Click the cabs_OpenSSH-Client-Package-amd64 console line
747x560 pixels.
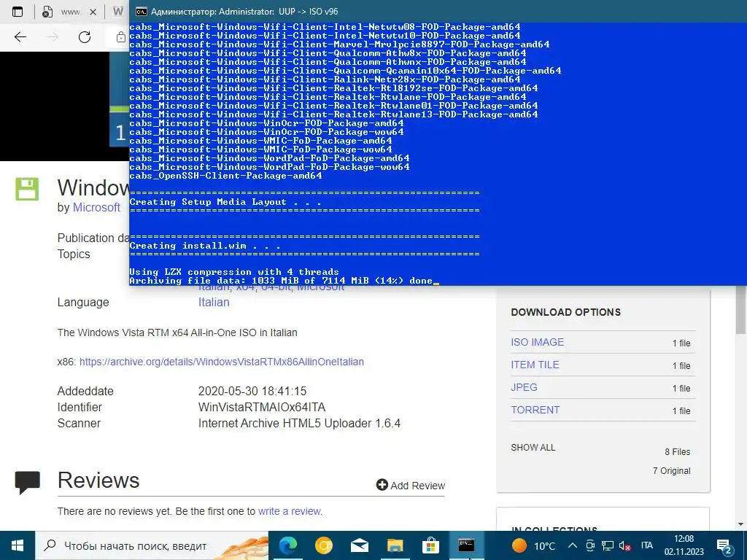(225, 176)
